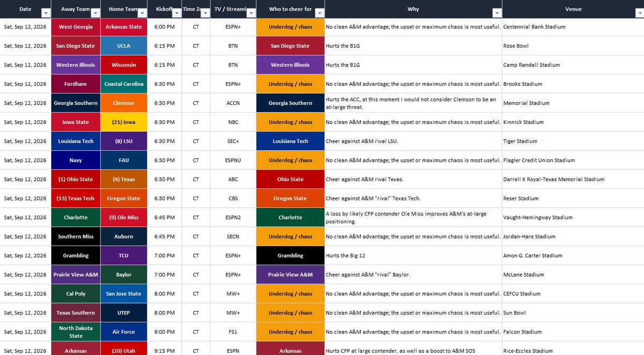Click the Grambling away team cell
Image resolution: width=644 pixels, height=355 pixels.
click(76, 256)
